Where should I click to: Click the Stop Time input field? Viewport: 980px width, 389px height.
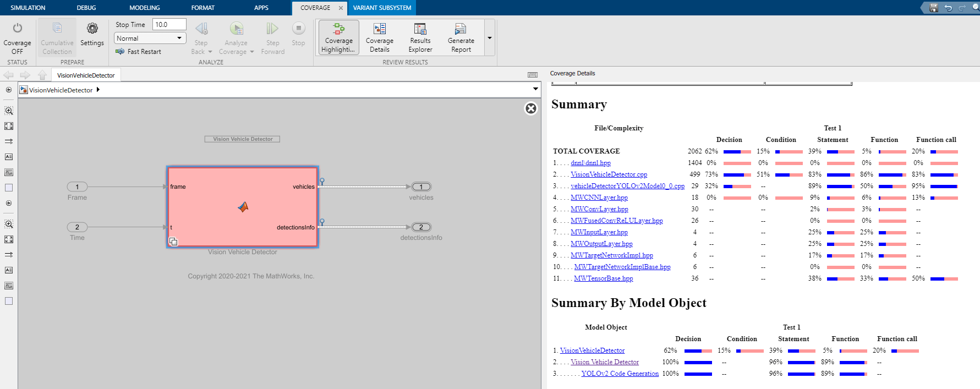(x=169, y=25)
